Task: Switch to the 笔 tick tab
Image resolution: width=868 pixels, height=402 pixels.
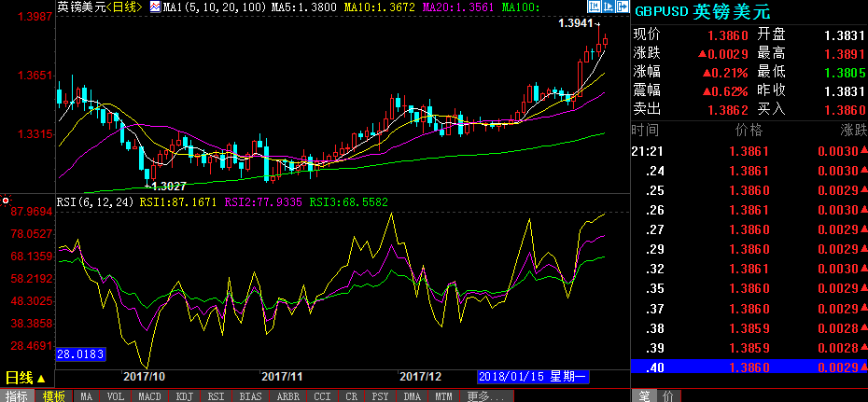Action: (643, 396)
